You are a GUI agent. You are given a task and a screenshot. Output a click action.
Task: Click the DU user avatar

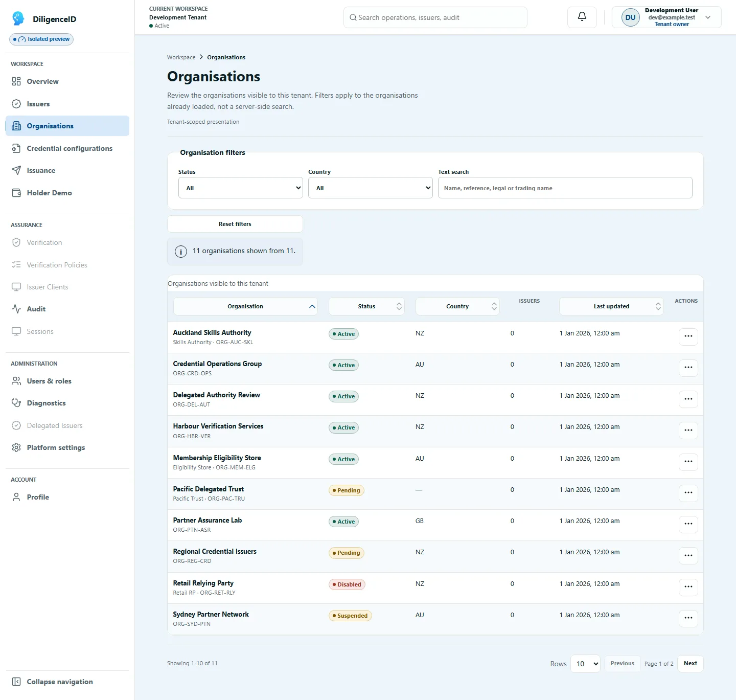point(631,17)
